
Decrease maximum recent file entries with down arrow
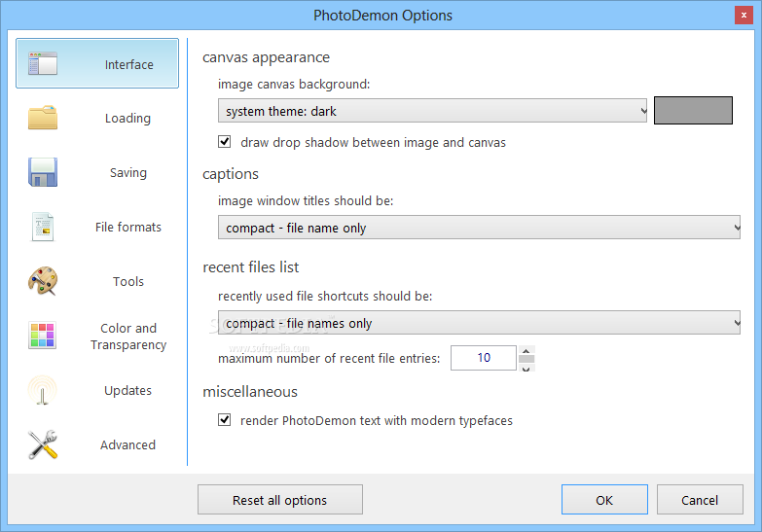pos(526,368)
